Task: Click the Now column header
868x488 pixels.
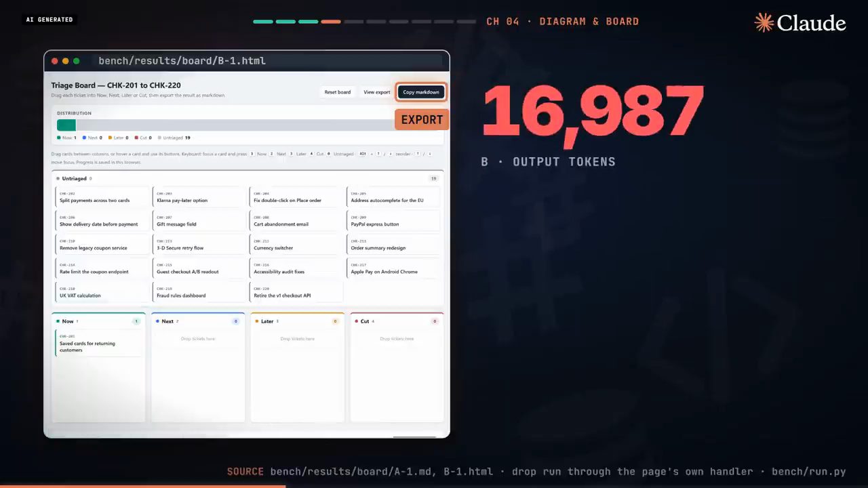Action: click(99, 321)
